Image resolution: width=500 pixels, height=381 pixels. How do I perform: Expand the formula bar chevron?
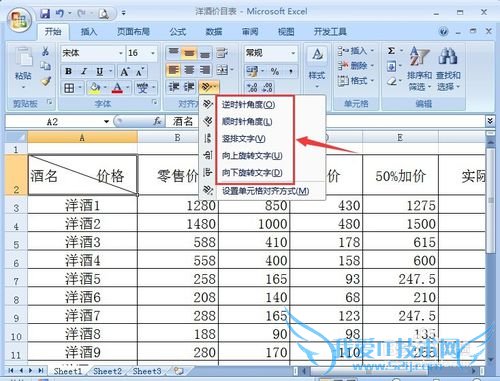[490, 121]
